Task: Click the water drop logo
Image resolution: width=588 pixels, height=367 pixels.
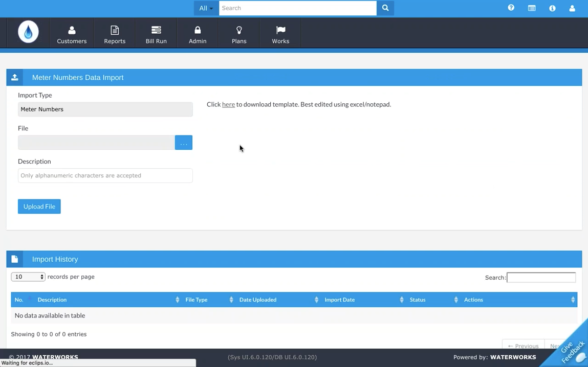Action: pyautogui.click(x=28, y=32)
